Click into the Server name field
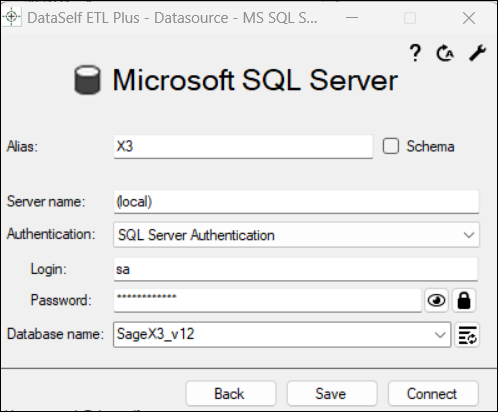This screenshot has width=498, height=412. [x=296, y=202]
